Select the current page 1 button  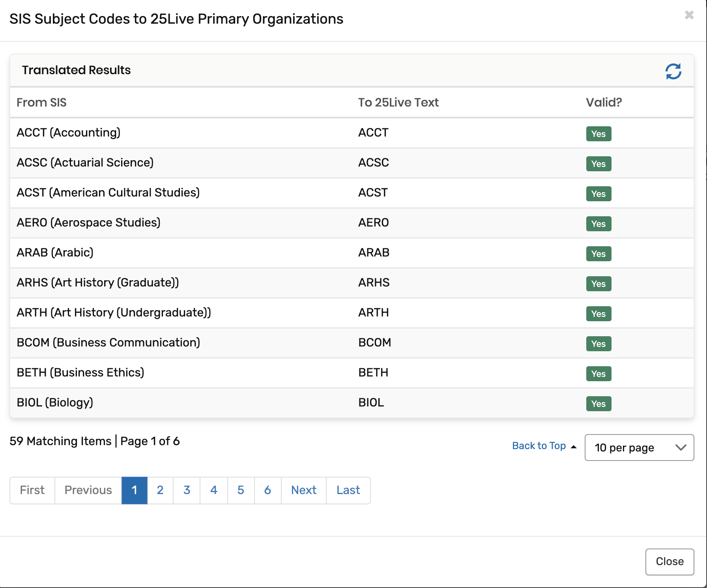(135, 490)
